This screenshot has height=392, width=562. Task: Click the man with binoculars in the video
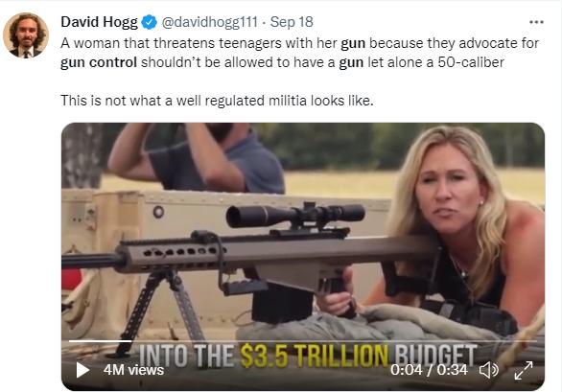(x=198, y=157)
